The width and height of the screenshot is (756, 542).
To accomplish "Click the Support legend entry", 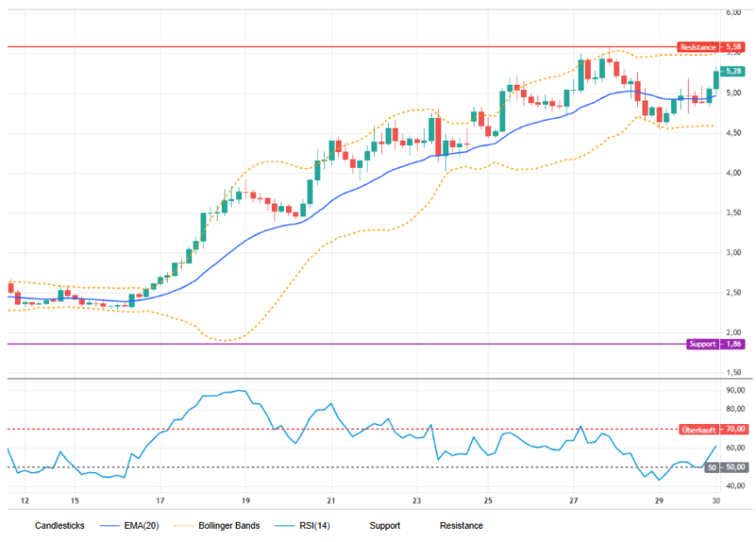I will [x=385, y=525].
